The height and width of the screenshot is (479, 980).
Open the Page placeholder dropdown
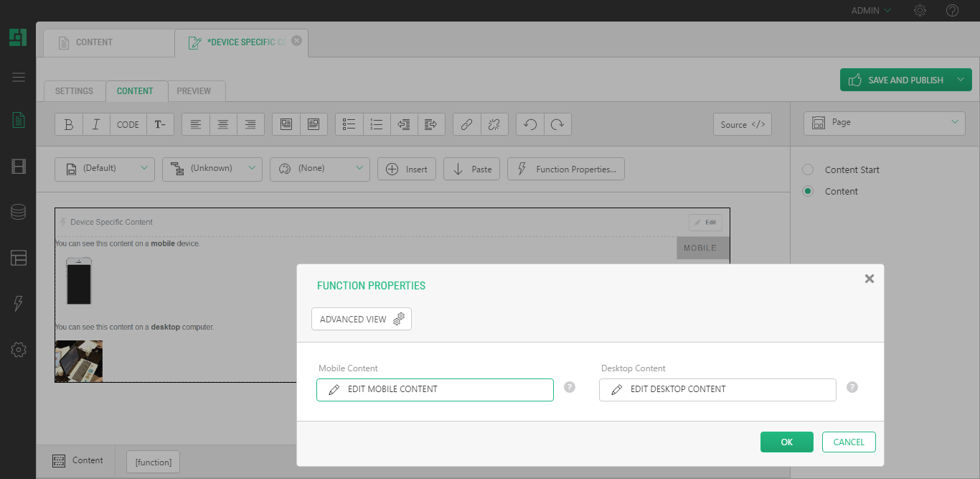click(884, 123)
